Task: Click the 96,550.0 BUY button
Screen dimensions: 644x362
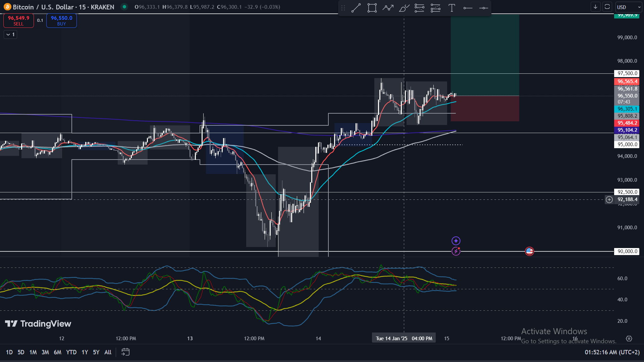Action: point(61,20)
